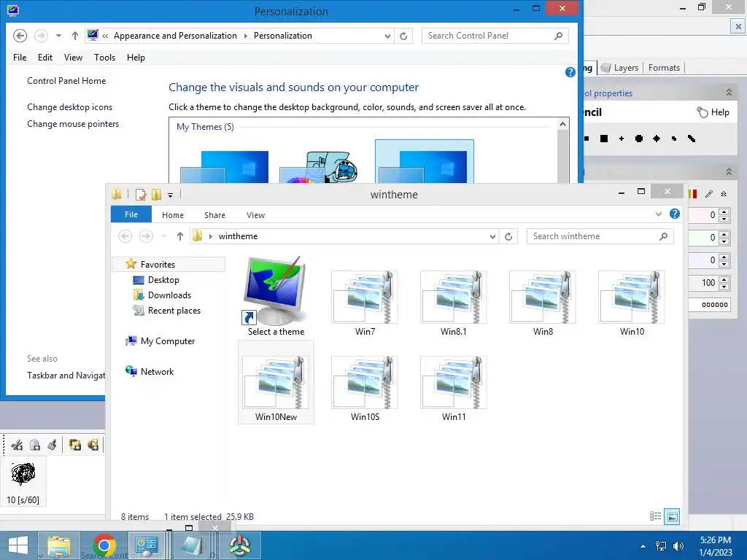The image size is (747, 560).
Task: Click Properties icon in quick access toolbar
Action: 141,194
